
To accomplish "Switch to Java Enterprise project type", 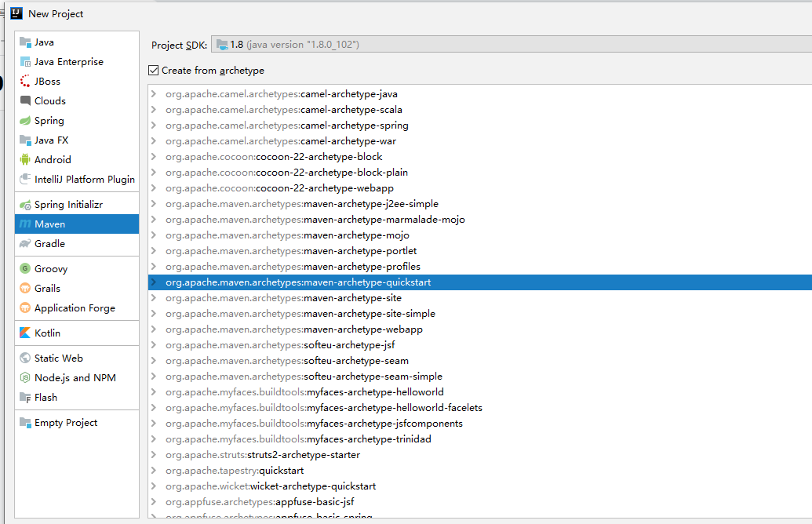I will [x=77, y=62].
